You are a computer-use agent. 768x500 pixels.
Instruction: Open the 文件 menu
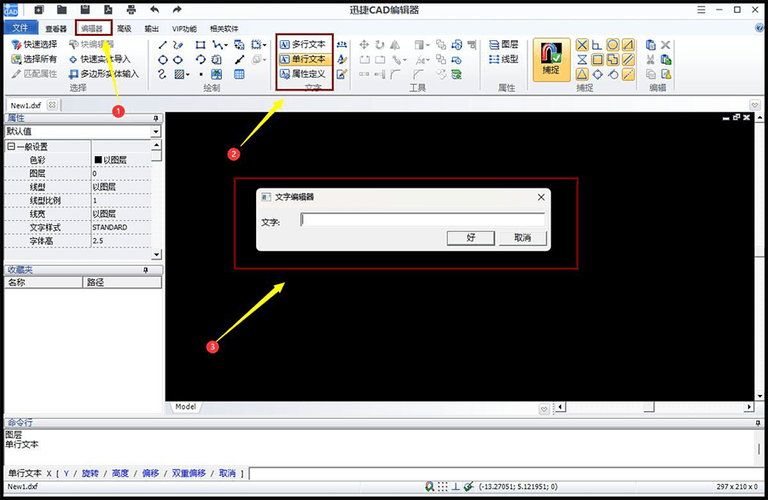(20, 28)
